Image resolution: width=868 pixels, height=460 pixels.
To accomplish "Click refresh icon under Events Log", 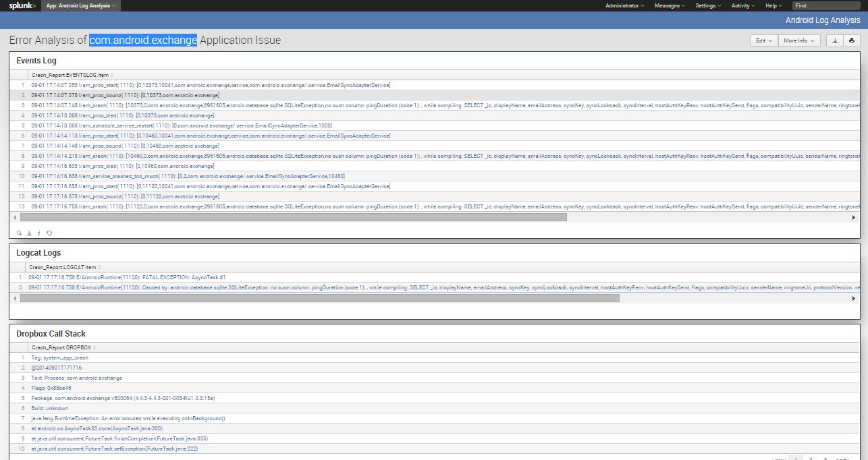I will [x=49, y=233].
